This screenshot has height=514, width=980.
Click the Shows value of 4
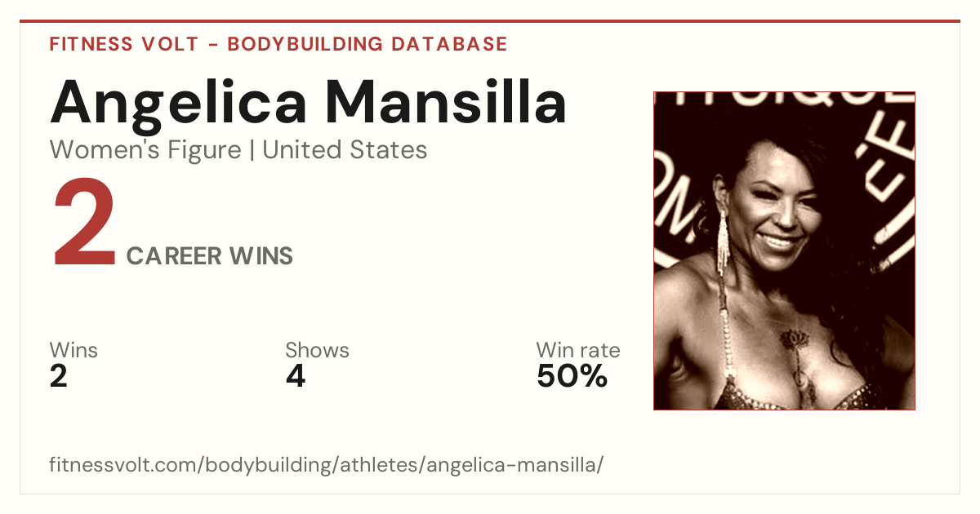(295, 376)
